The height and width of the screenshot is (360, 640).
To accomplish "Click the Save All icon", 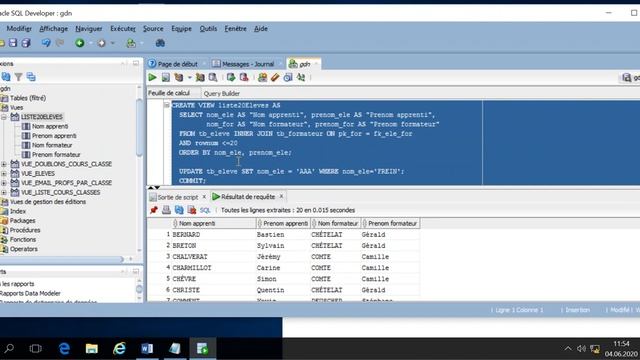I will (x=26, y=43).
